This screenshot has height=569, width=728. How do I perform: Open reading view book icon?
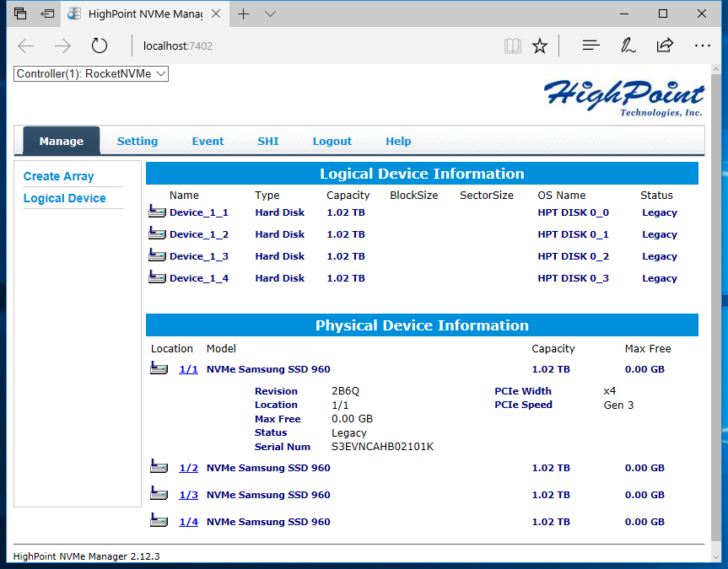pyautogui.click(x=513, y=46)
